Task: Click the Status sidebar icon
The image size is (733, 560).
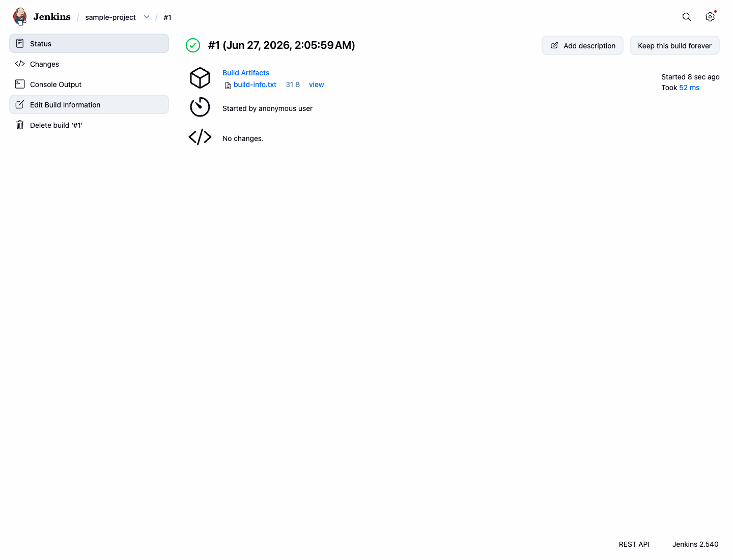Action: click(20, 43)
